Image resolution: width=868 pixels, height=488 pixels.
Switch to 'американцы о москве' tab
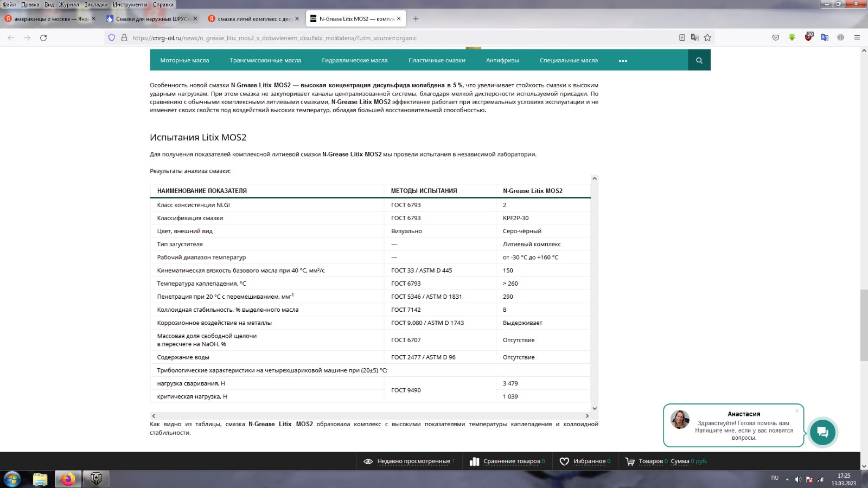(50, 18)
